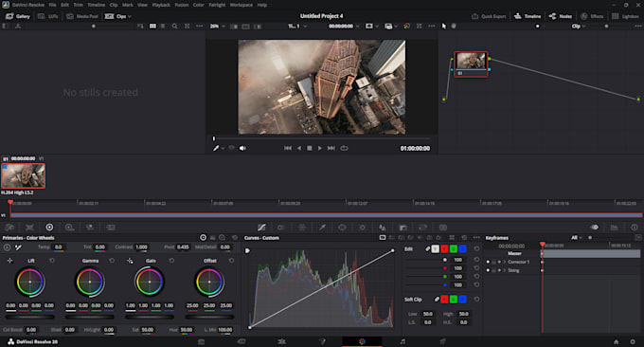
Task: Select the clip 01 thumbnail
Action: pos(24,175)
